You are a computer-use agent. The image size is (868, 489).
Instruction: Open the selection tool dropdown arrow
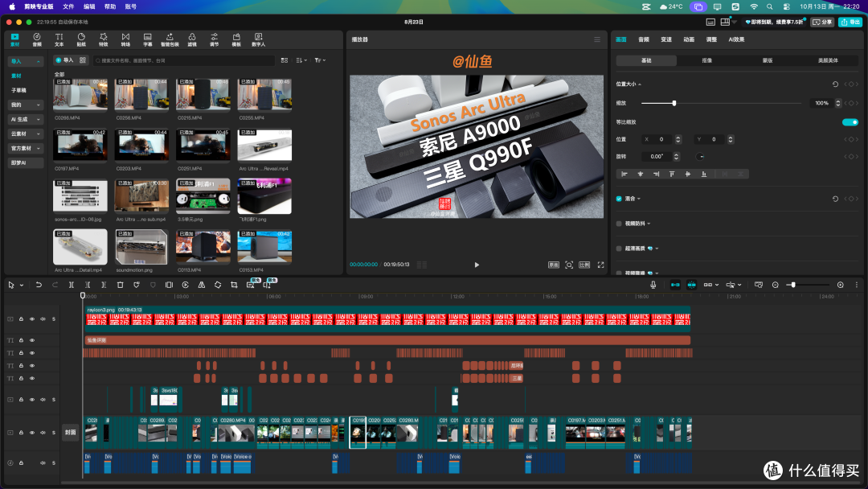[x=22, y=286]
